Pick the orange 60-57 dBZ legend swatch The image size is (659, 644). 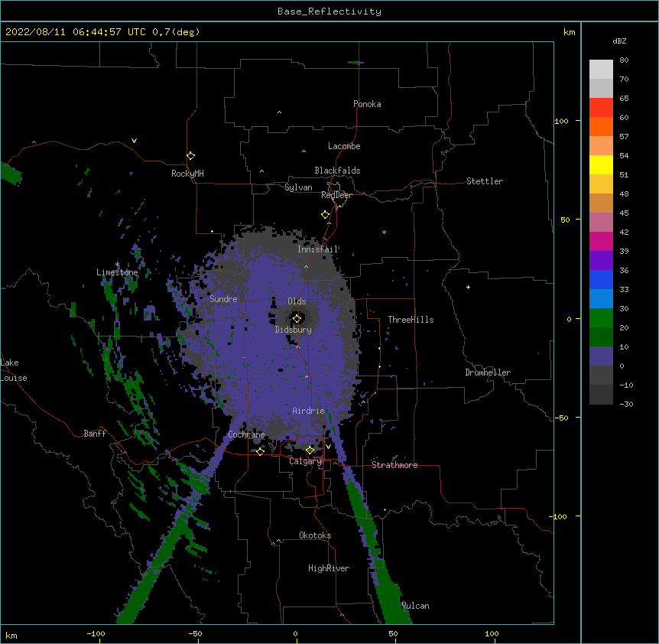601,126
